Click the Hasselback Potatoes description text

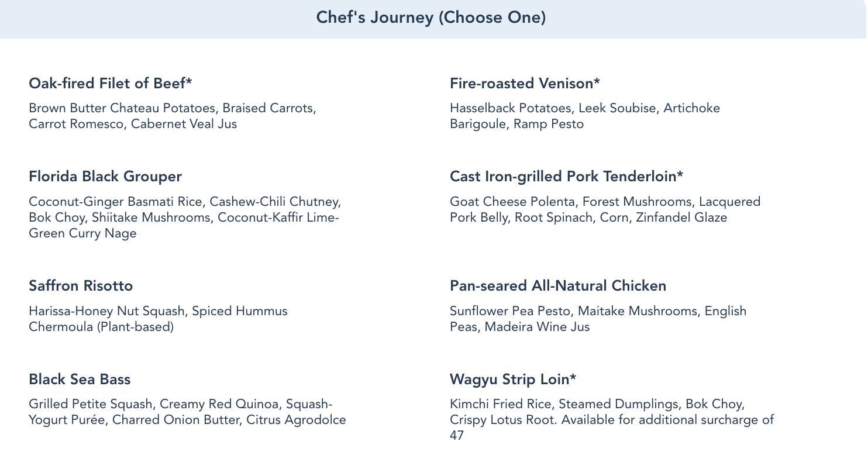pos(584,116)
